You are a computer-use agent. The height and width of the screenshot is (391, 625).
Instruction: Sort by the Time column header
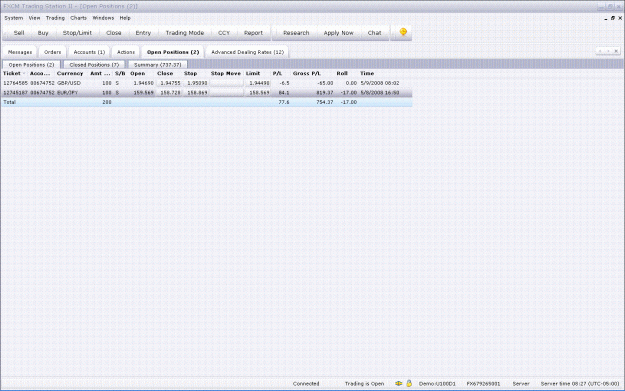click(x=367, y=73)
